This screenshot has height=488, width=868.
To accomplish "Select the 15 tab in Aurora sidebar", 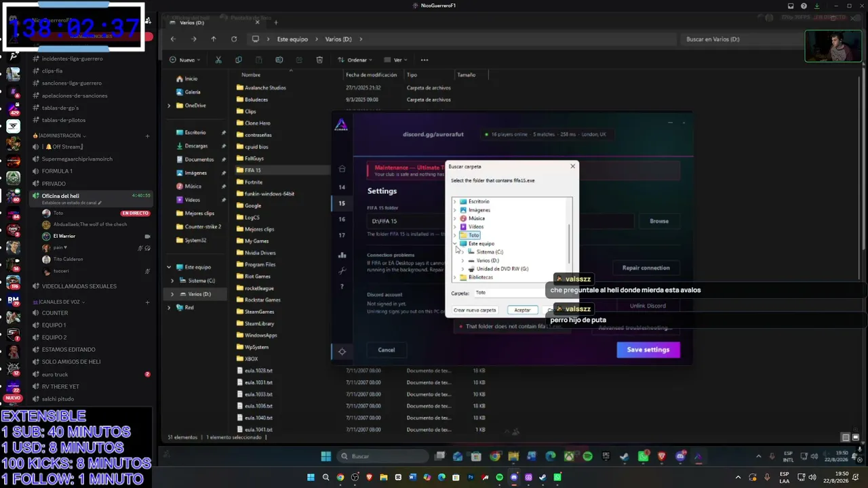I will [342, 203].
